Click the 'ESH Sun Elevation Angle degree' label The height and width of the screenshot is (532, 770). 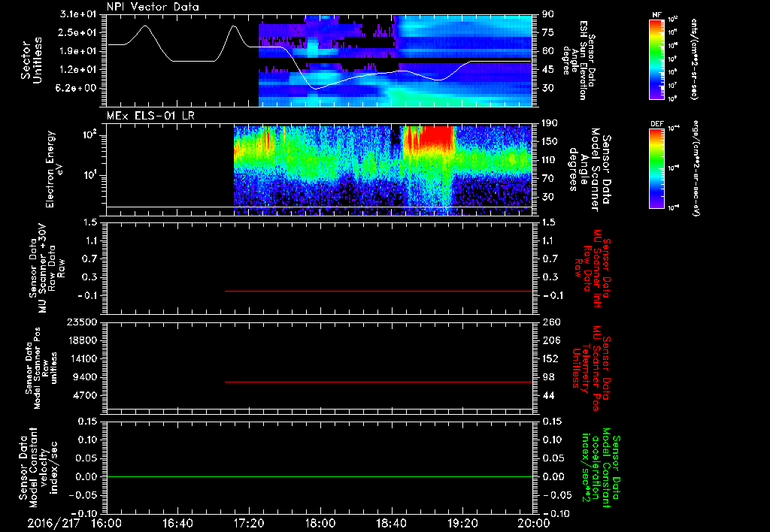click(x=575, y=60)
